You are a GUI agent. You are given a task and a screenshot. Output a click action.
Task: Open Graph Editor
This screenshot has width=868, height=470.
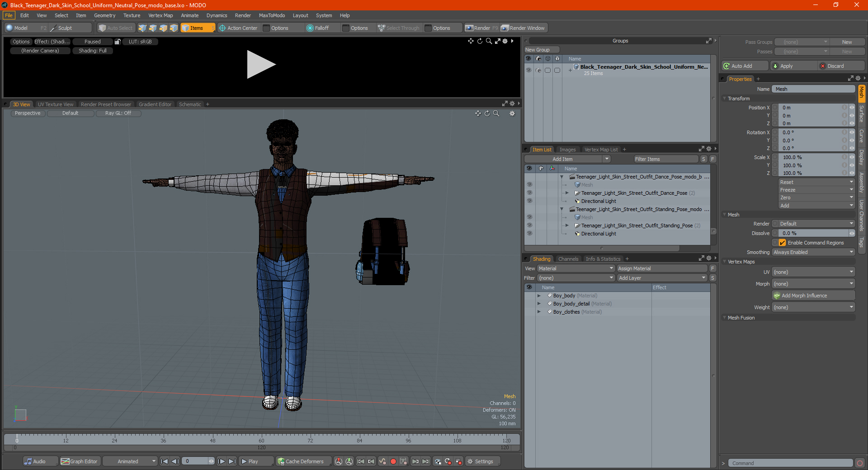pos(80,461)
